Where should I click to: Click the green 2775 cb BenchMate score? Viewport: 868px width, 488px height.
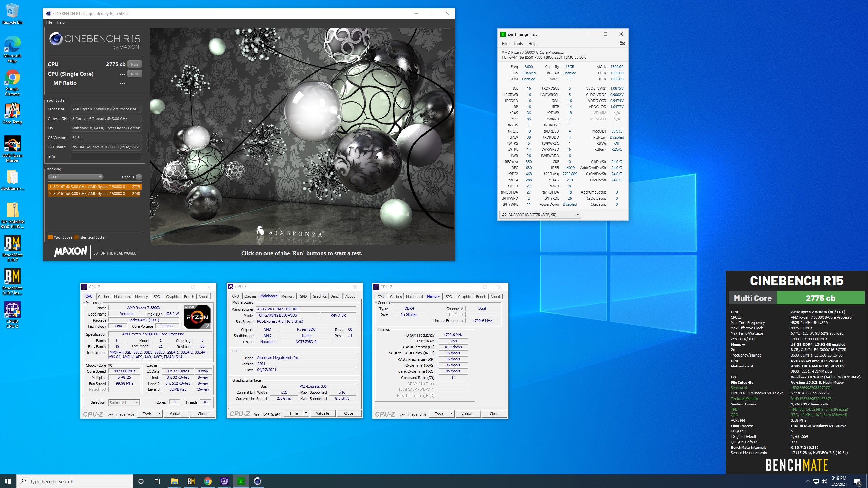pos(821,298)
